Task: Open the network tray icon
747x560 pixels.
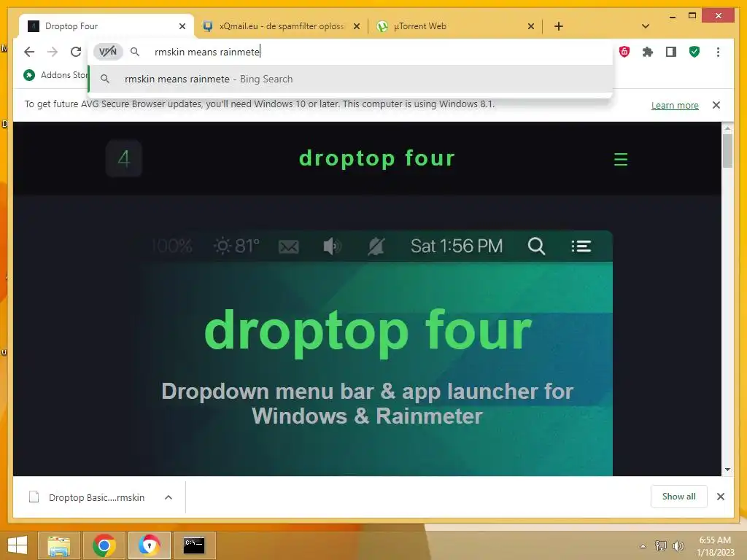Action: [660, 545]
